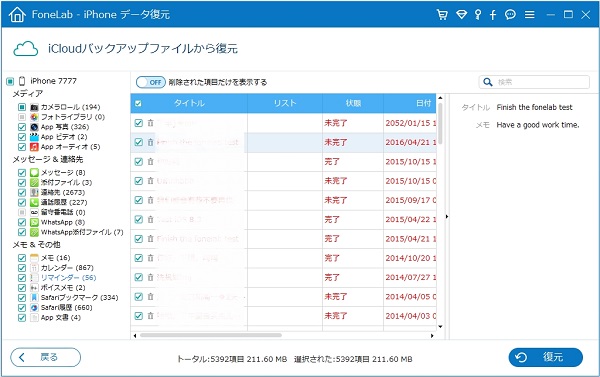The image size is (600, 377).
Task: Click the App ビデオ (2) icon
Action: coord(34,137)
